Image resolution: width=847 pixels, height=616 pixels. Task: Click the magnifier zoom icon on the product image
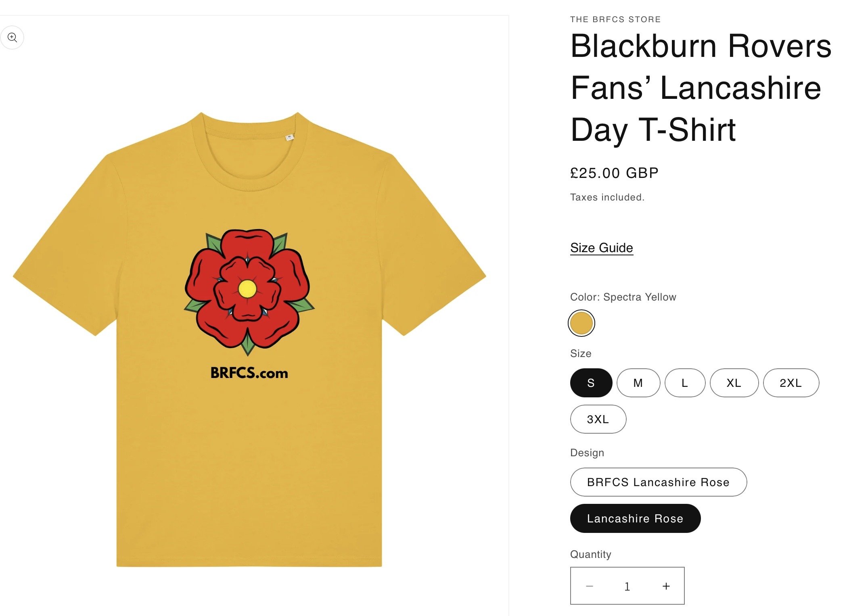[x=13, y=38]
